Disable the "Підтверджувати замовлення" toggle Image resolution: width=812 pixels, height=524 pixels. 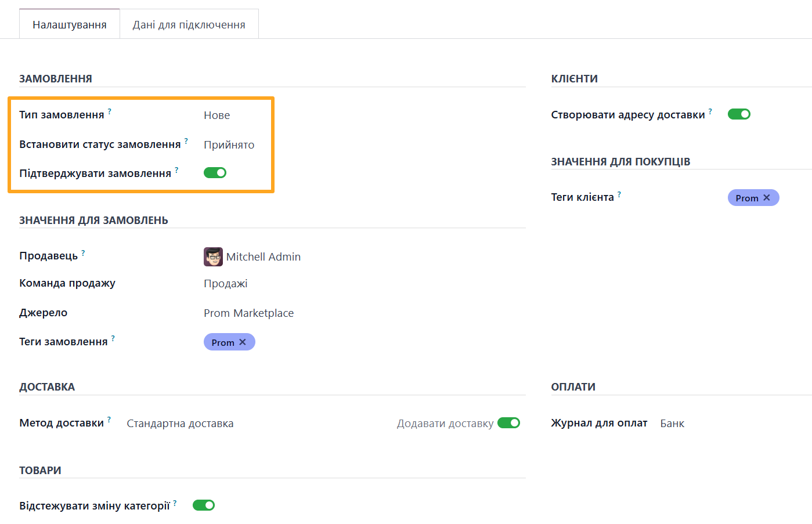click(215, 172)
